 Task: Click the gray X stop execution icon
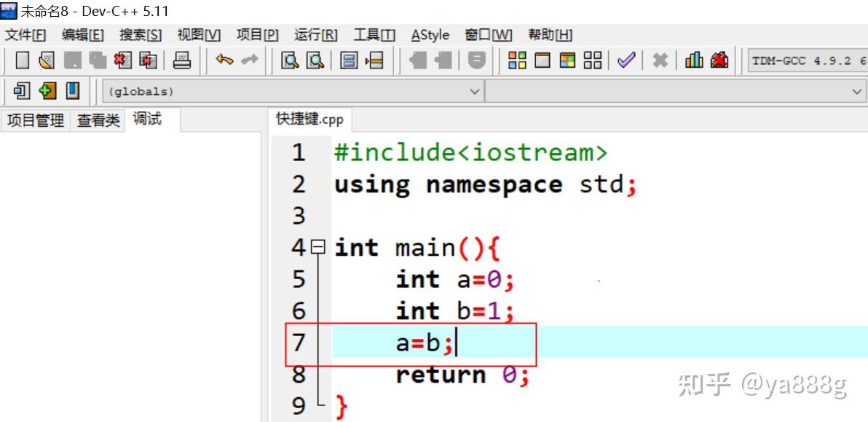coord(660,60)
